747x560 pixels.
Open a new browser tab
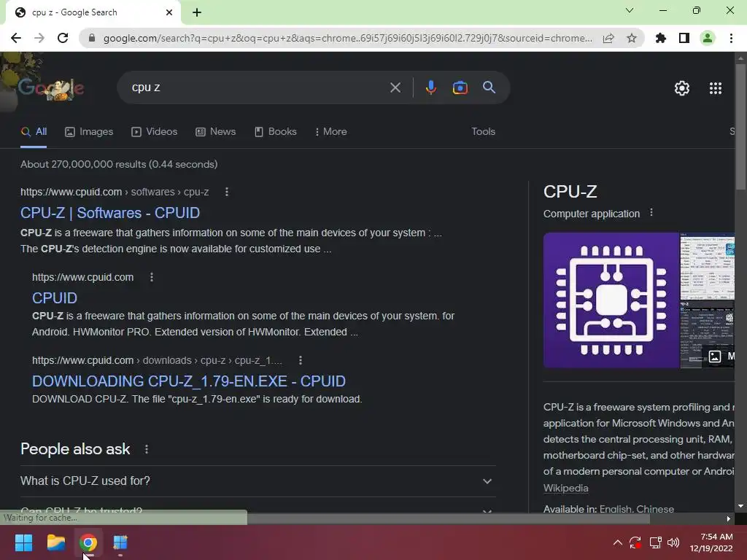197,12
